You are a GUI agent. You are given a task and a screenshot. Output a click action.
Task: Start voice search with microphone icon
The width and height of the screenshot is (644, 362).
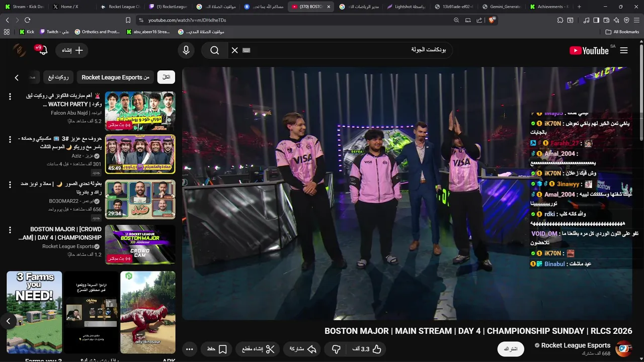click(186, 50)
